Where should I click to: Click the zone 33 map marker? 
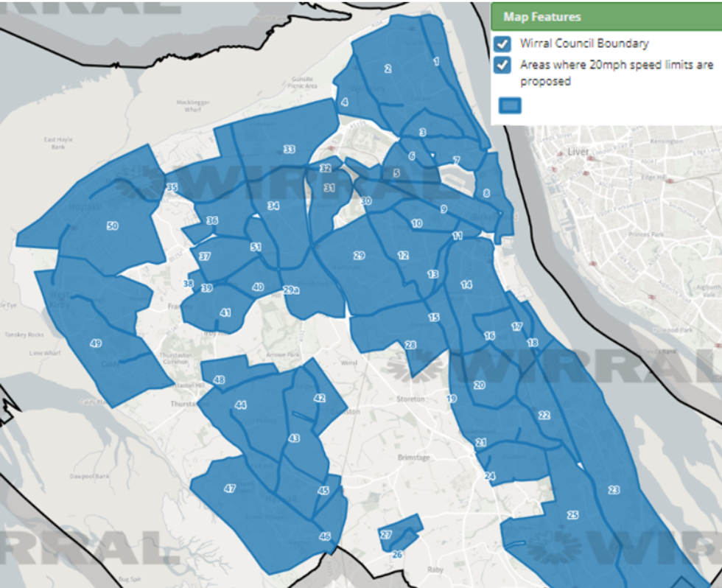[x=289, y=150]
